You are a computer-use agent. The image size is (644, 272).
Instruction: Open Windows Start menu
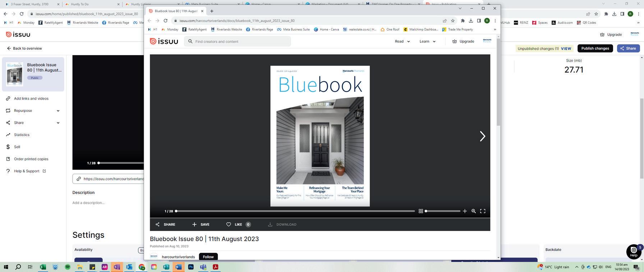click(6, 267)
